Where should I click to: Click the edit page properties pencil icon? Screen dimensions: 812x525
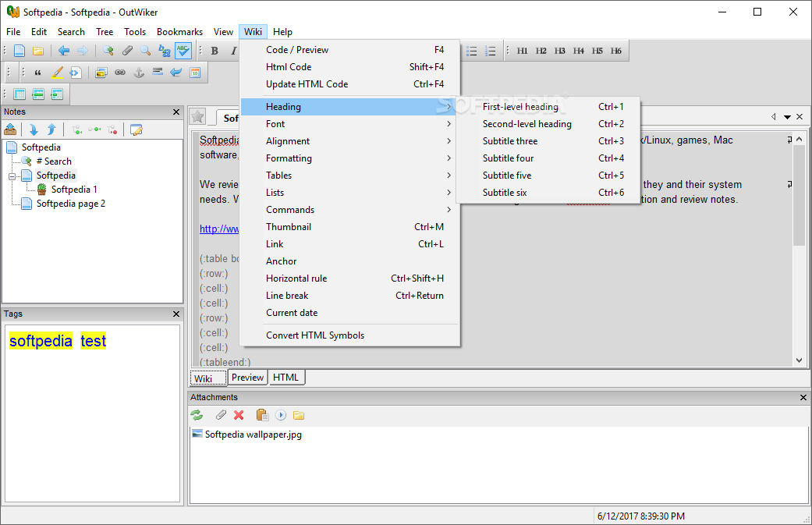[137, 129]
